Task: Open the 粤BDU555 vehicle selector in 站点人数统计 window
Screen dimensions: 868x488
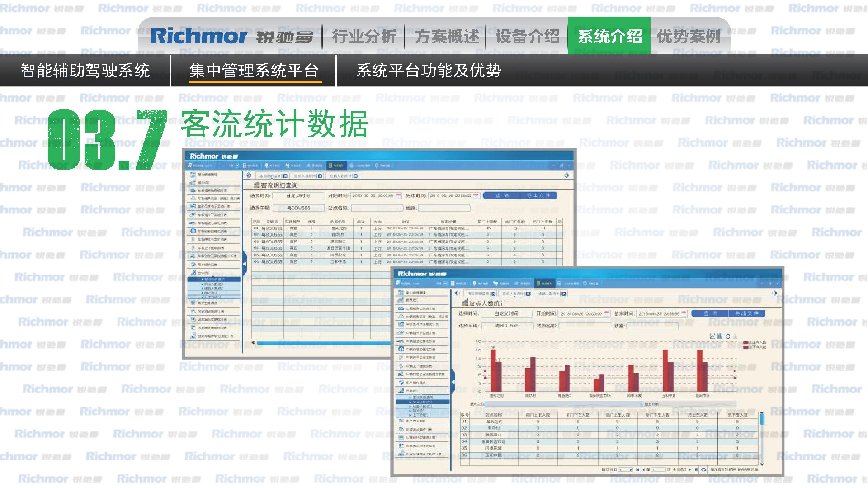Action: coord(506,326)
